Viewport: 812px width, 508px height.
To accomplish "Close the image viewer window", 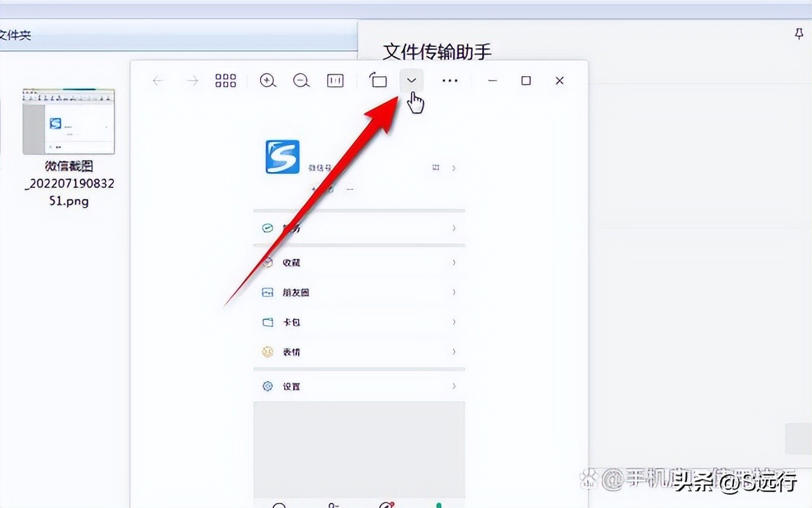I will pyautogui.click(x=560, y=81).
